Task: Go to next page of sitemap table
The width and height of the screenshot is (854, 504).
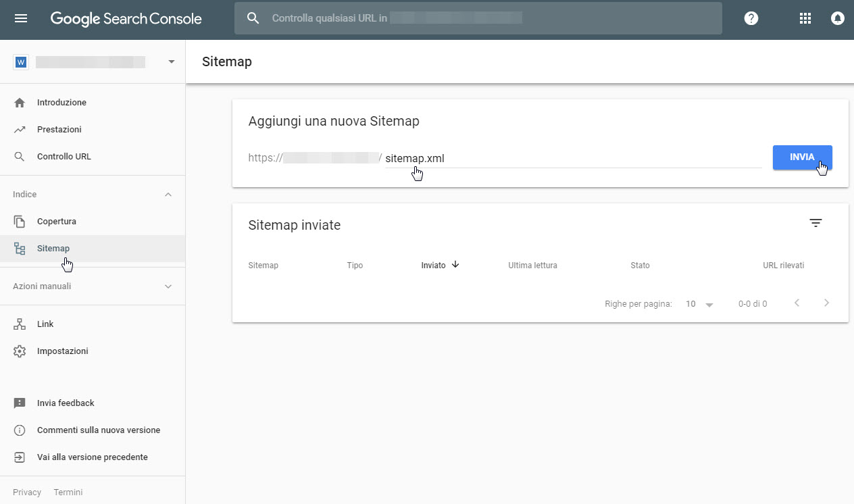Action: click(827, 303)
